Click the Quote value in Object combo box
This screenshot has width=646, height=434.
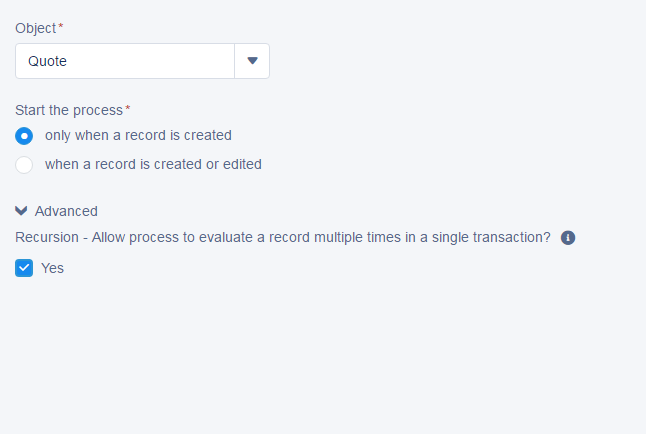tap(48, 61)
